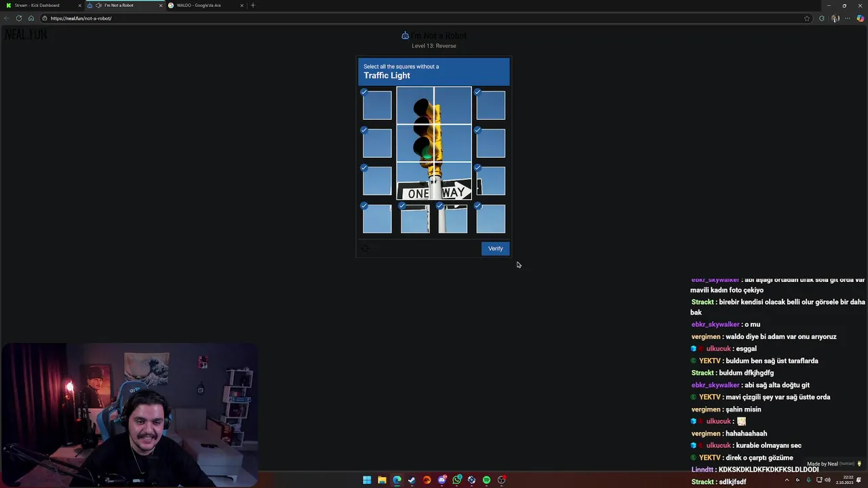Uncheck the bottom-right corner sky tile
The height and width of the screenshot is (488, 868).
coord(490,219)
